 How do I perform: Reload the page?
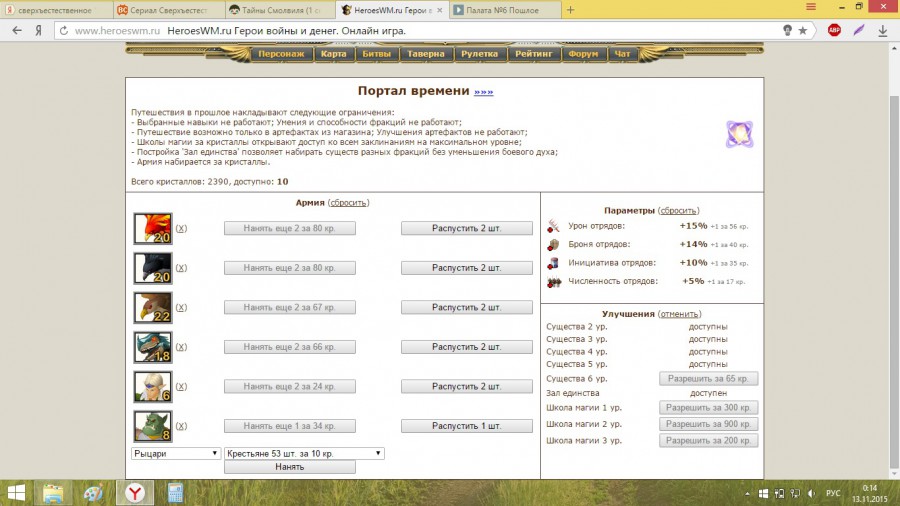(x=64, y=31)
